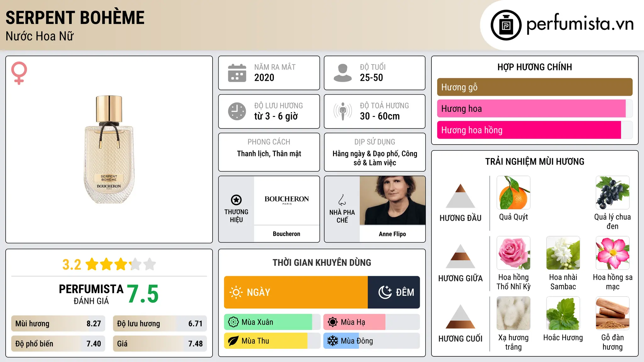The image size is (644, 362).
Task: Click the calendar icon beside release year
Action: pos(237,73)
